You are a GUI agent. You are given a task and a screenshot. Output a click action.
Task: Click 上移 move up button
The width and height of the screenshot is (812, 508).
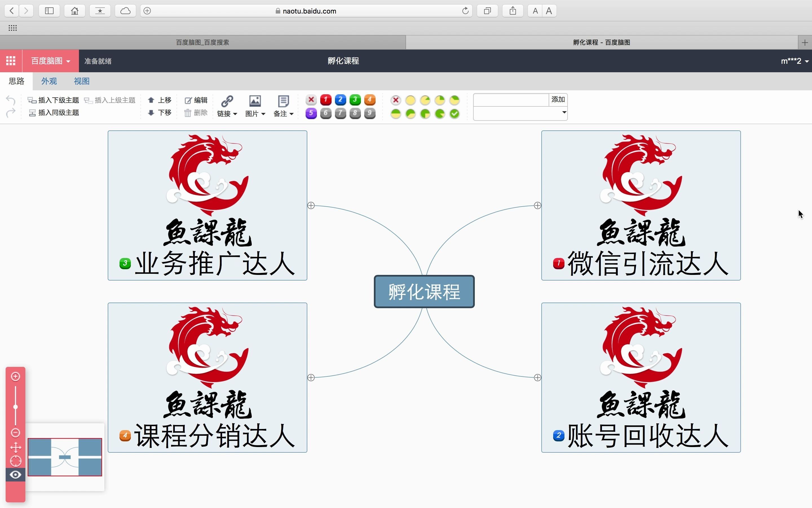160,100
